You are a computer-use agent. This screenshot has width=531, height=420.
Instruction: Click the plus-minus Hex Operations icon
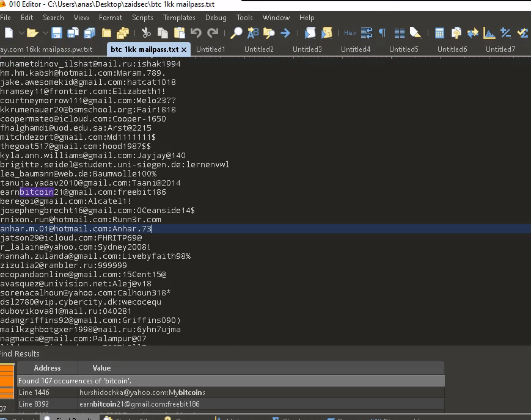[x=505, y=33]
